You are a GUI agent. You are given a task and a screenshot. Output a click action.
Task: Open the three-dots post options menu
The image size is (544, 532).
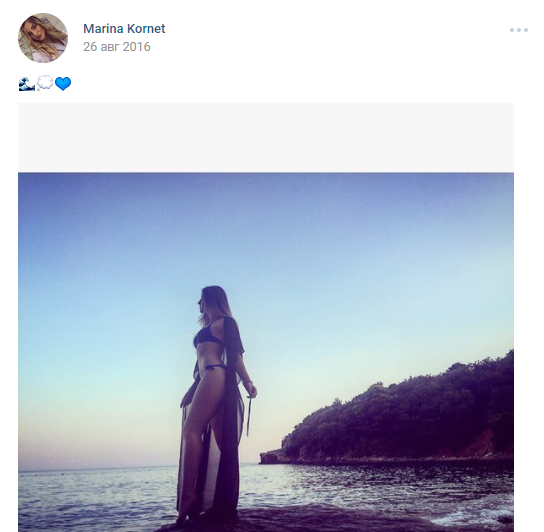519,30
